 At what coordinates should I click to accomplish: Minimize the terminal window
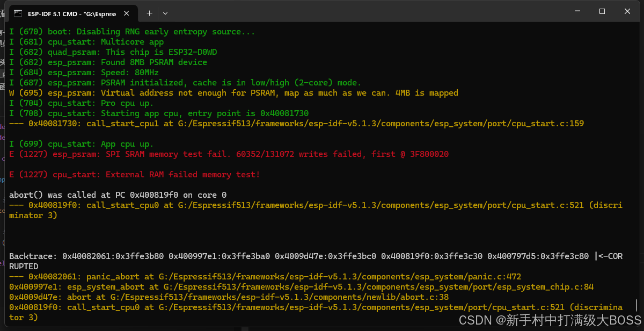coord(577,11)
